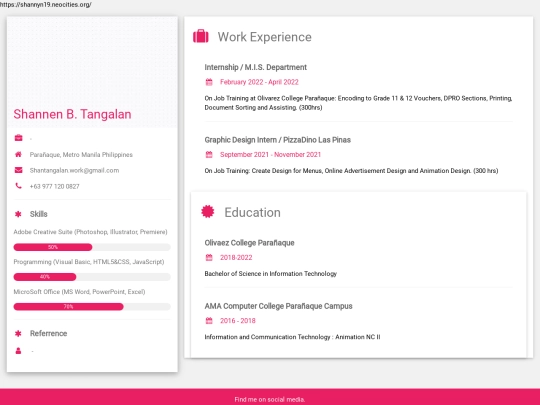Click AMA Computer College Parañaque Campus title
Screen dimensions: 540x405
coord(278,306)
